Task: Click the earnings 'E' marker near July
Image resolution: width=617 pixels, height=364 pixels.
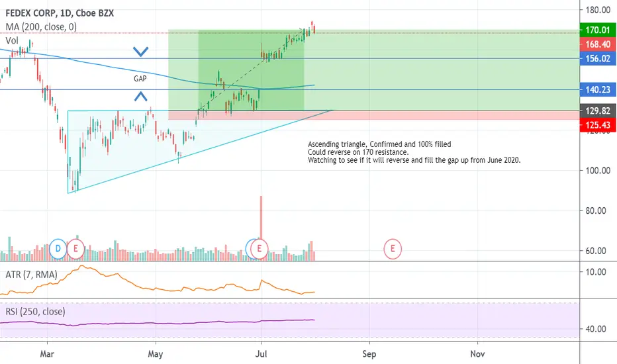Action: point(259,249)
